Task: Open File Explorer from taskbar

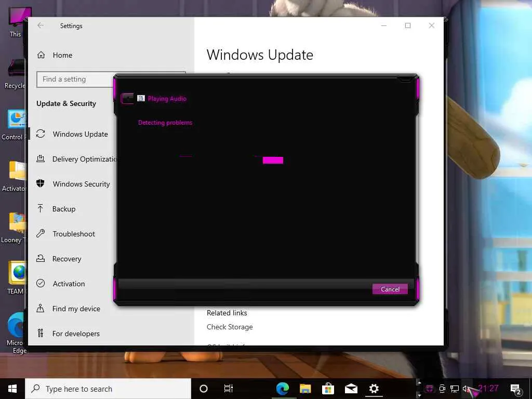Action: 305,389
